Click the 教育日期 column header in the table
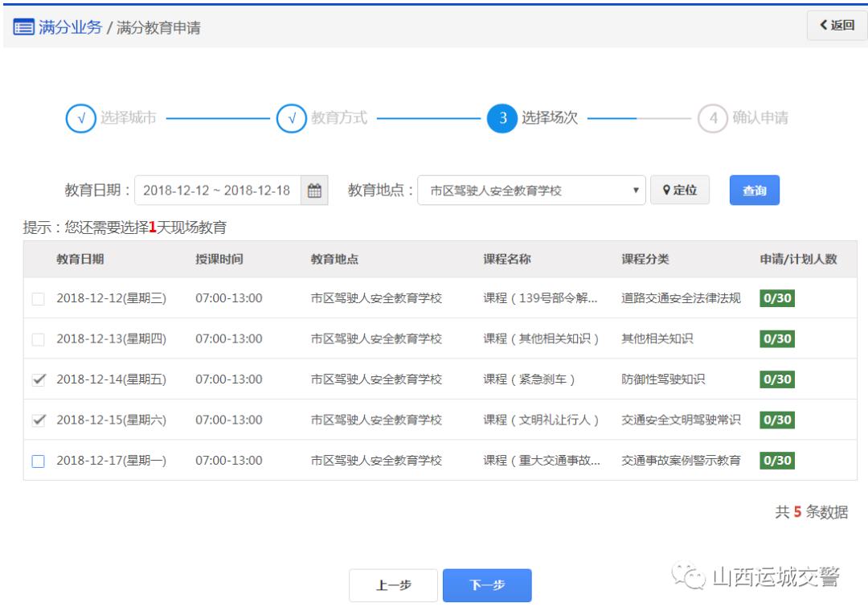The width and height of the screenshot is (868, 615). pos(80,259)
